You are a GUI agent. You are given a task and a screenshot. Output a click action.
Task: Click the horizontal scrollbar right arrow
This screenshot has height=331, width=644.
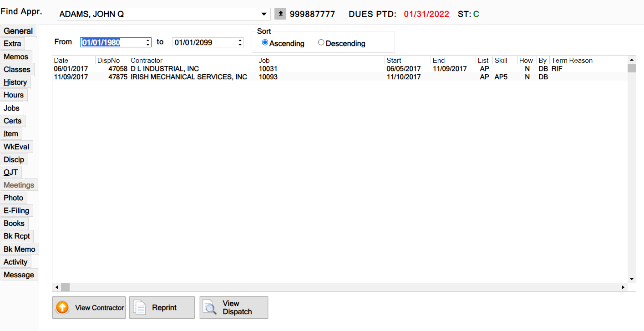(623, 287)
